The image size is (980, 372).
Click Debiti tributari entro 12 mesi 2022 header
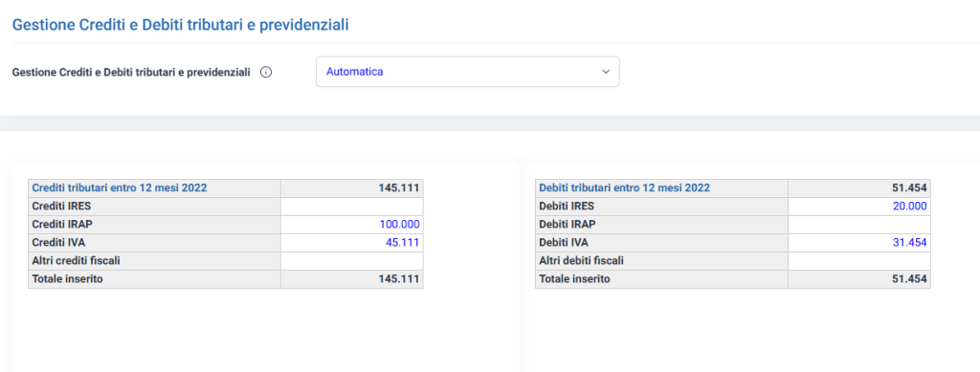point(624,187)
